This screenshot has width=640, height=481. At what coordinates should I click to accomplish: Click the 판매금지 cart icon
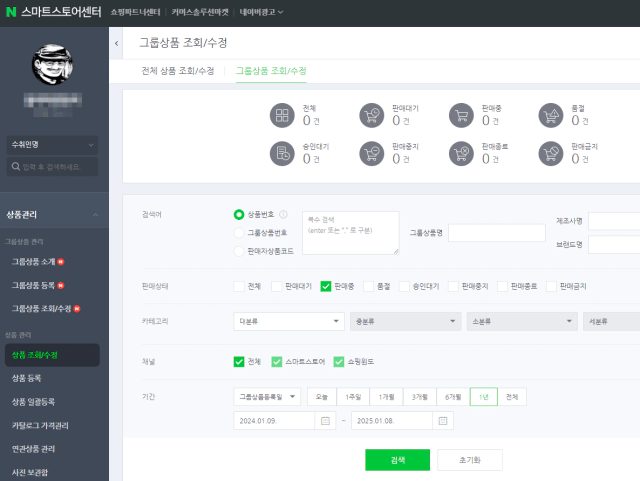(551, 154)
